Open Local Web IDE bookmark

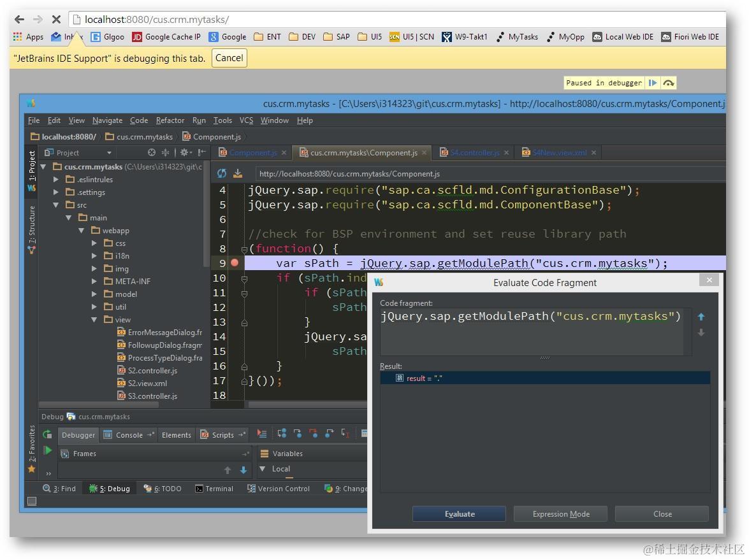(622, 37)
